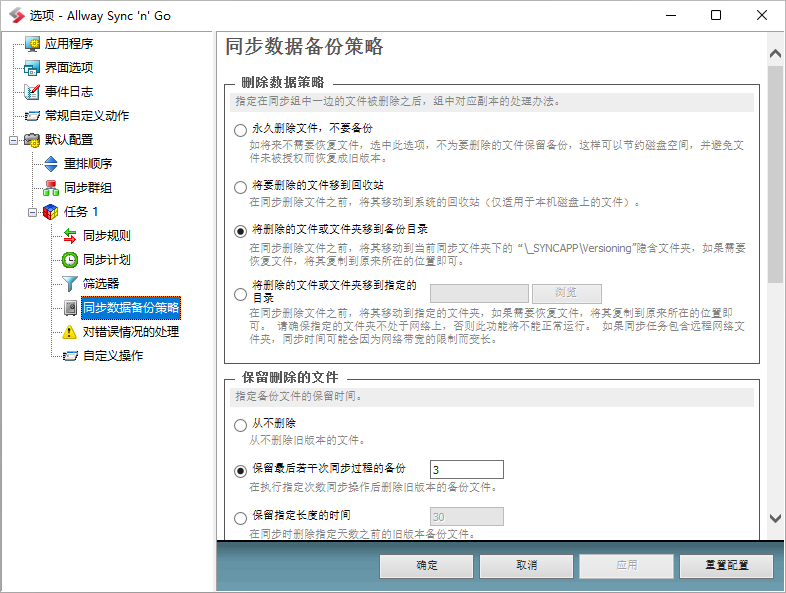The width and height of the screenshot is (786, 593).
Task: Select 将删除的文件或文件夹移到备份目录 radio option
Action: pyautogui.click(x=240, y=231)
